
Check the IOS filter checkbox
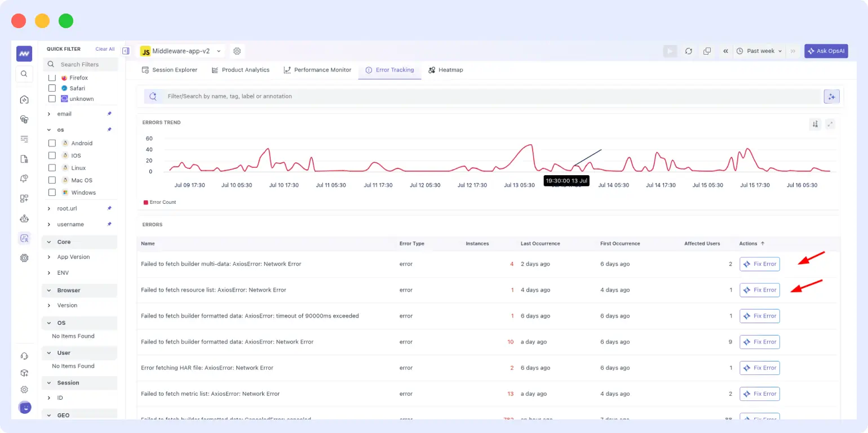pyautogui.click(x=52, y=155)
